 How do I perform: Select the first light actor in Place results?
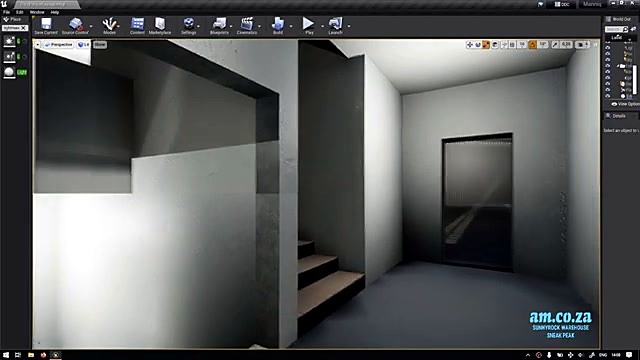9,41
